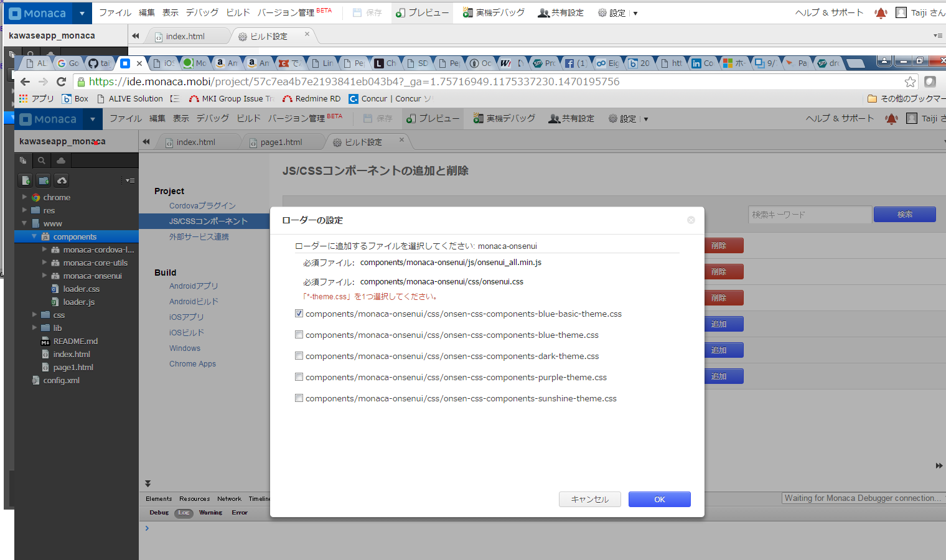The height and width of the screenshot is (560, 946).
Task: Close the ビルド設定 tab in the Chrome-hosted IDE
Action: pyautogui.click(x=401, y=140)
